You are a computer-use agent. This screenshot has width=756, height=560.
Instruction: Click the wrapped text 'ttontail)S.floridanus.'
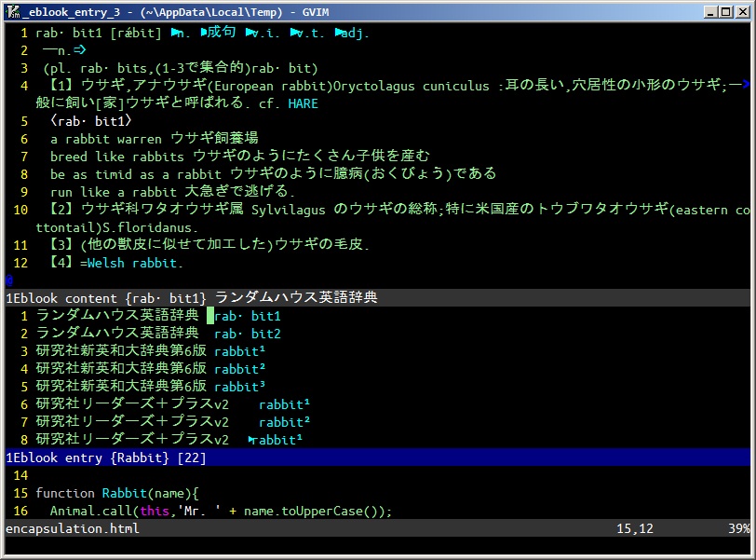116,227
